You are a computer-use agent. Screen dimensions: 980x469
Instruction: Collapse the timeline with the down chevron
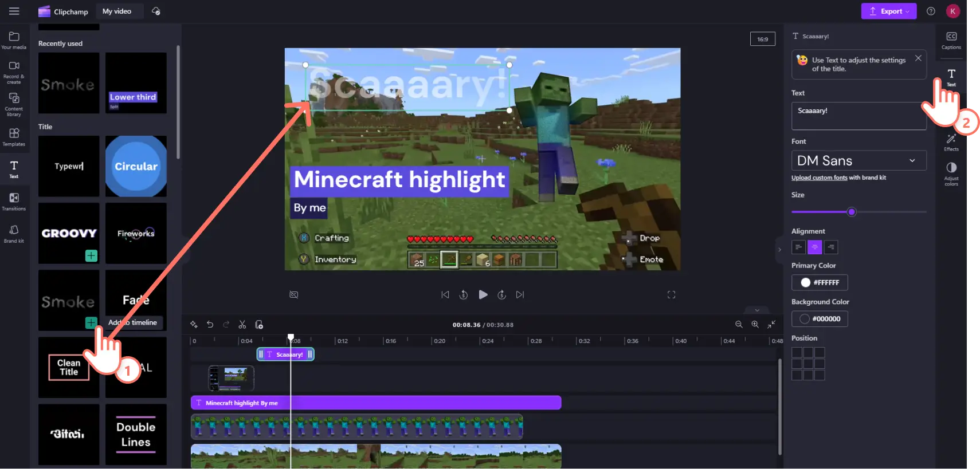pos(756,310)
